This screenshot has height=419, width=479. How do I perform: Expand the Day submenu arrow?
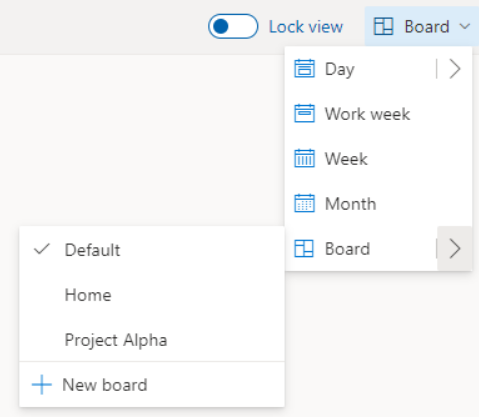[455, 69]
